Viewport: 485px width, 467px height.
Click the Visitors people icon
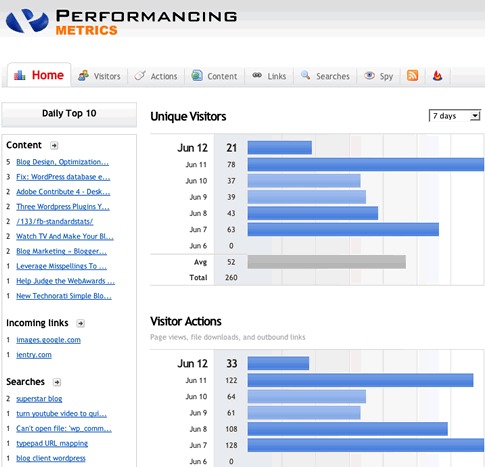pos(83,76)
